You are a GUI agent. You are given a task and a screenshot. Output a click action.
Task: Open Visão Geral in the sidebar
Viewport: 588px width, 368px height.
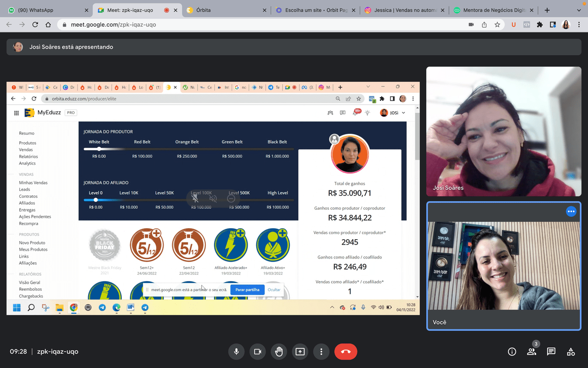tap(29, 282)
